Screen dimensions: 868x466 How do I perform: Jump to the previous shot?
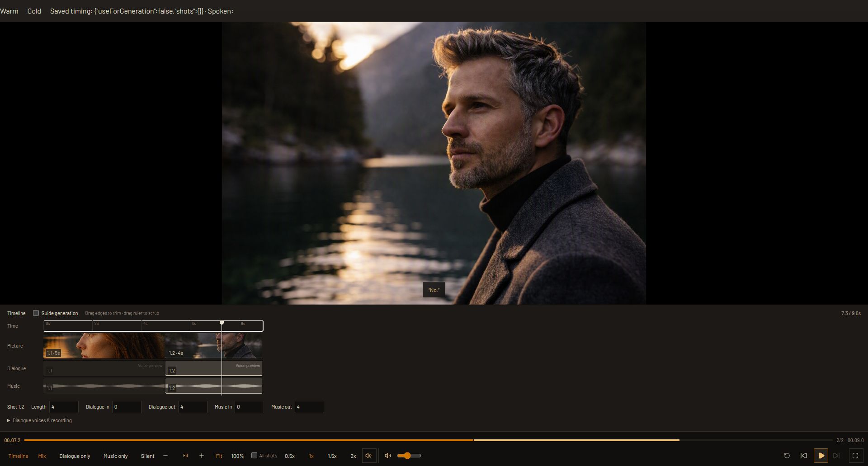[804, 456]
